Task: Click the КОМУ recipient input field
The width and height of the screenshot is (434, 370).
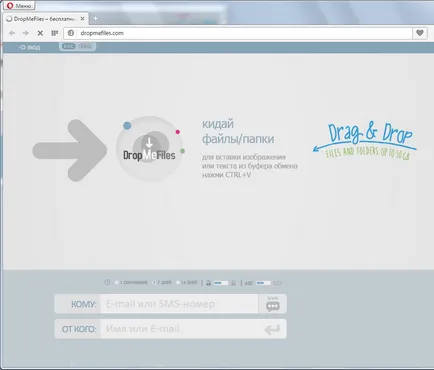Action: 179,304
